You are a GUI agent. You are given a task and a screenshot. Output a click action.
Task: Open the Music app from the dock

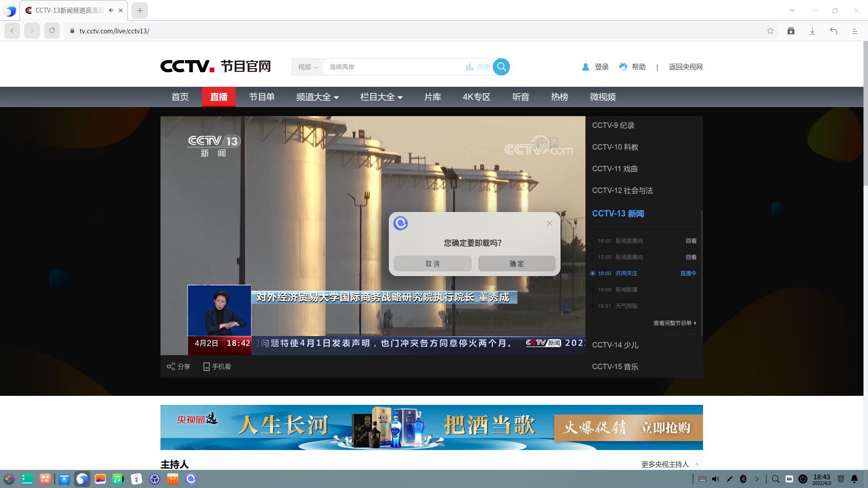[118, 479]
